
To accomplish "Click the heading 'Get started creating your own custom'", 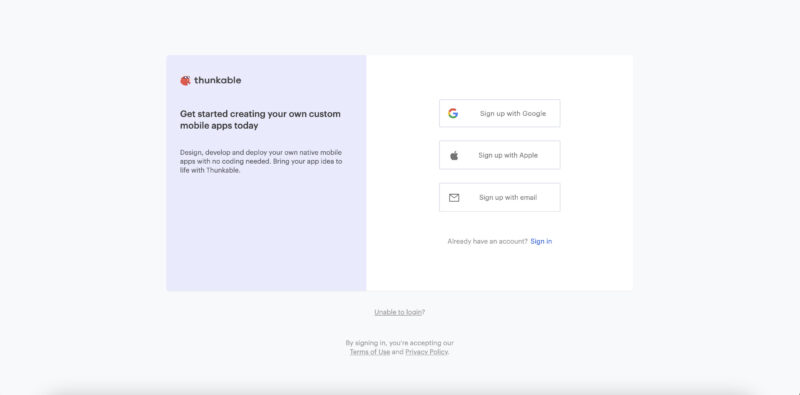I will (260, 114).
